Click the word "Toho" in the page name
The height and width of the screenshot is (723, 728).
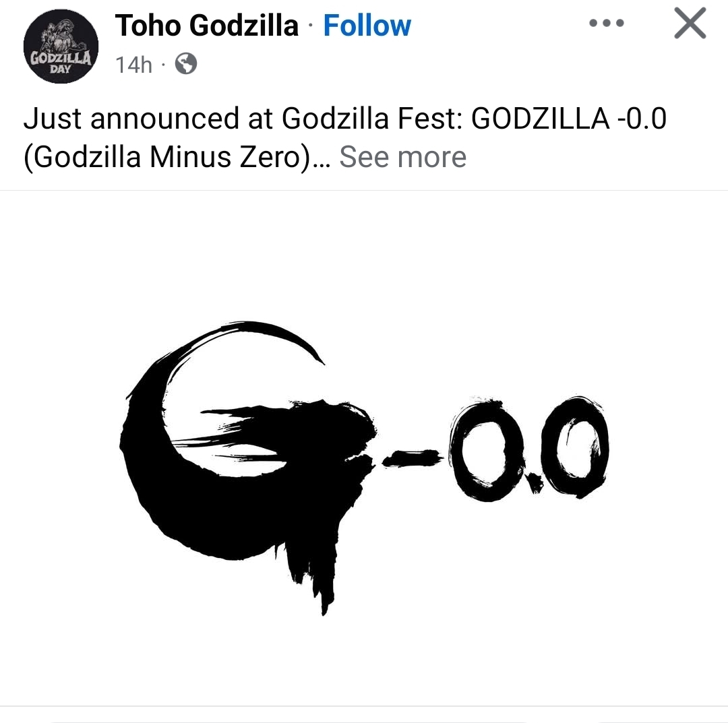(x=148, y=26)
